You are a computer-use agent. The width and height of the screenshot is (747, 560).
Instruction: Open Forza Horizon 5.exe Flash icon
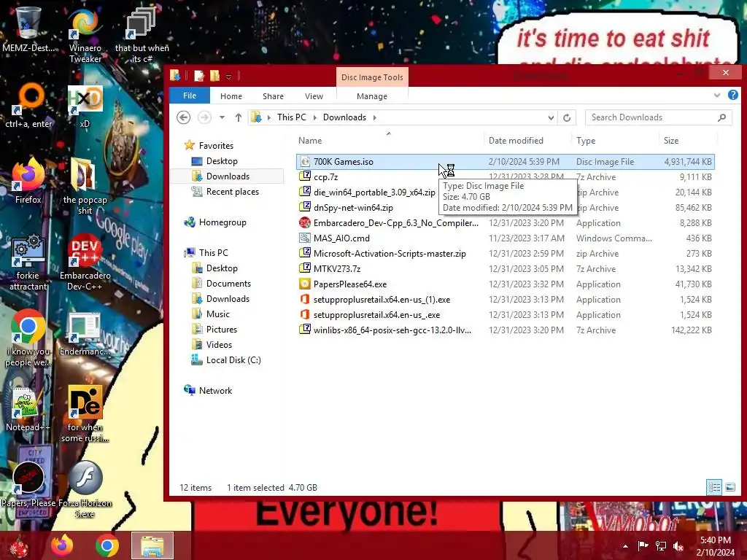point(85,489)
